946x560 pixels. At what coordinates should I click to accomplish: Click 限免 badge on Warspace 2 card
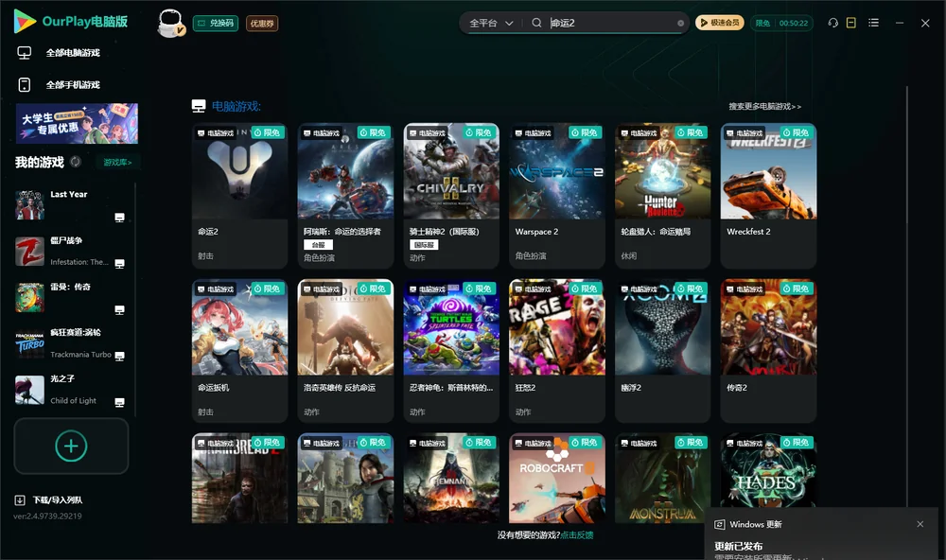[x=585, y=132]
